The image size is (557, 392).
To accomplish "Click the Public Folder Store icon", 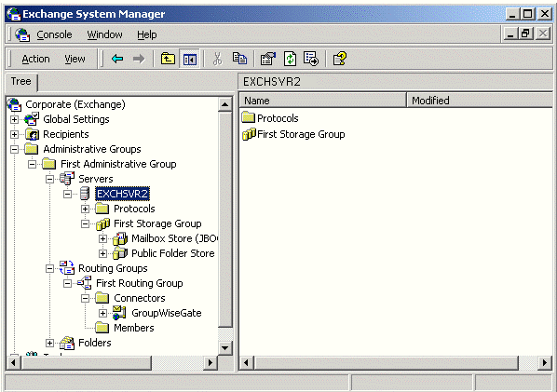I will click(x=120, y=253).
